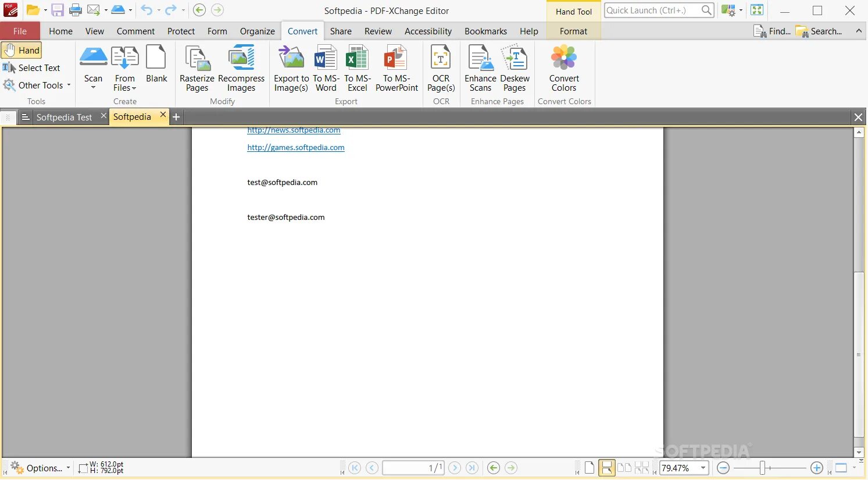Go to the last page

tap(472, 468)
